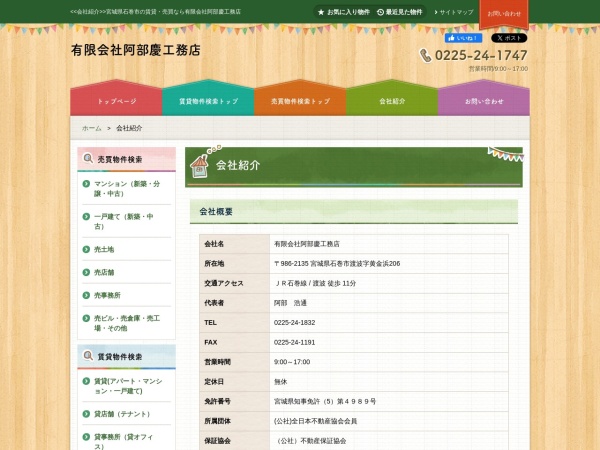Click the clock icon beside 最近見た物件
This screenshot has width=600, height=450.
380,12
